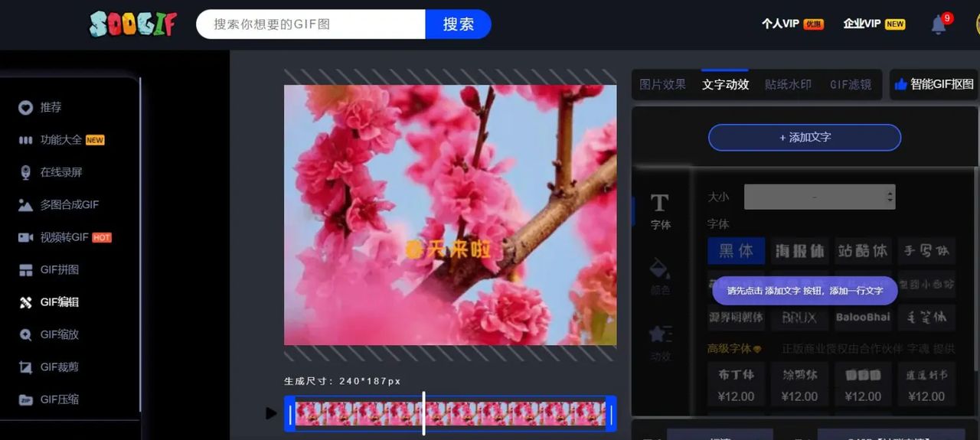Choose the 海报体 font
Viewport: 980px width, 440px height.
click(x=799, y=250)
